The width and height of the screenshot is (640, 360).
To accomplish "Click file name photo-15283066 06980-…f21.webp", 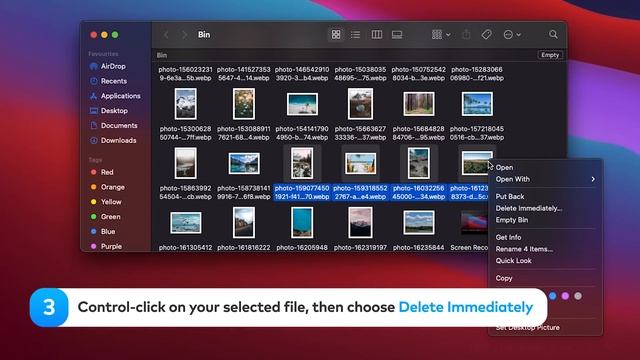I will pos(477,74).
